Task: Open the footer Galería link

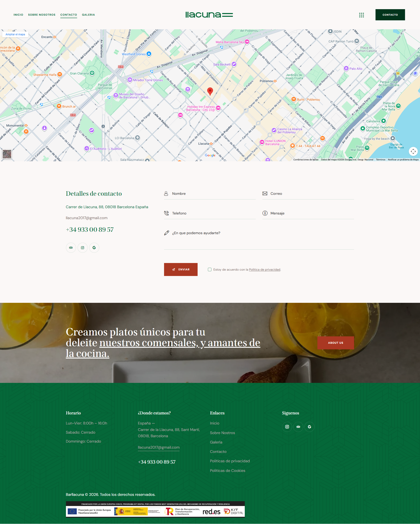Action: [216, 442]
